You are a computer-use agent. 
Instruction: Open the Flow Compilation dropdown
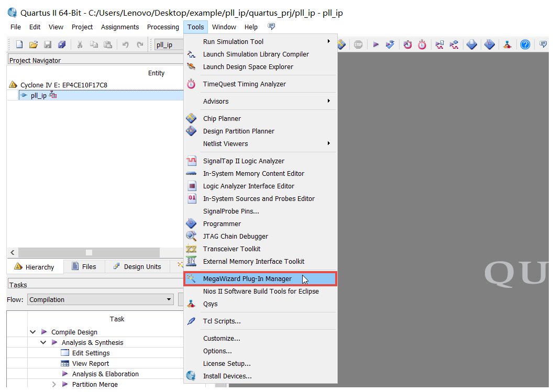[x=101, y=300]
